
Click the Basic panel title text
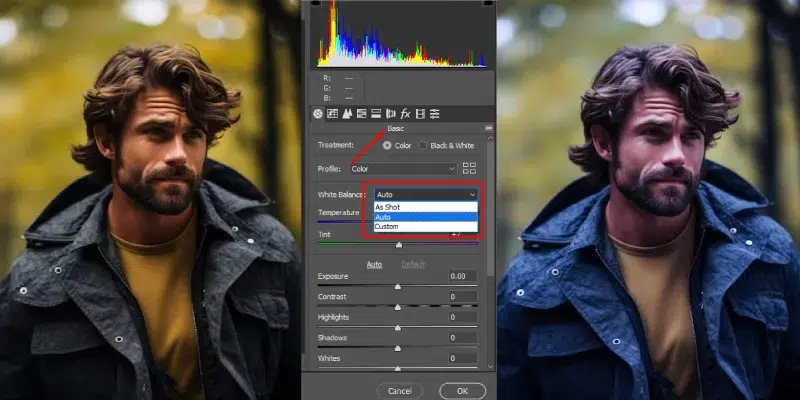tap(395, 129)
